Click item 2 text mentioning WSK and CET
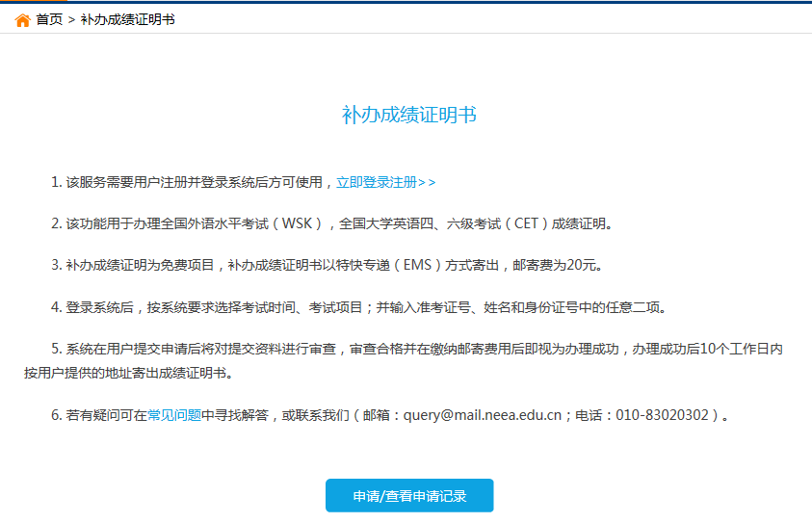 (x=331, y=223)
